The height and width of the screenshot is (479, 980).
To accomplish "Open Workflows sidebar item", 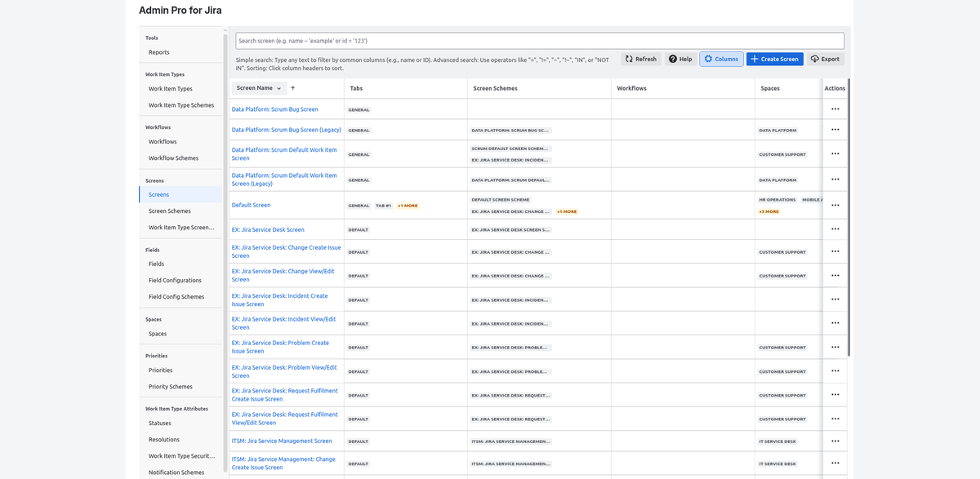I will (163, 142).
